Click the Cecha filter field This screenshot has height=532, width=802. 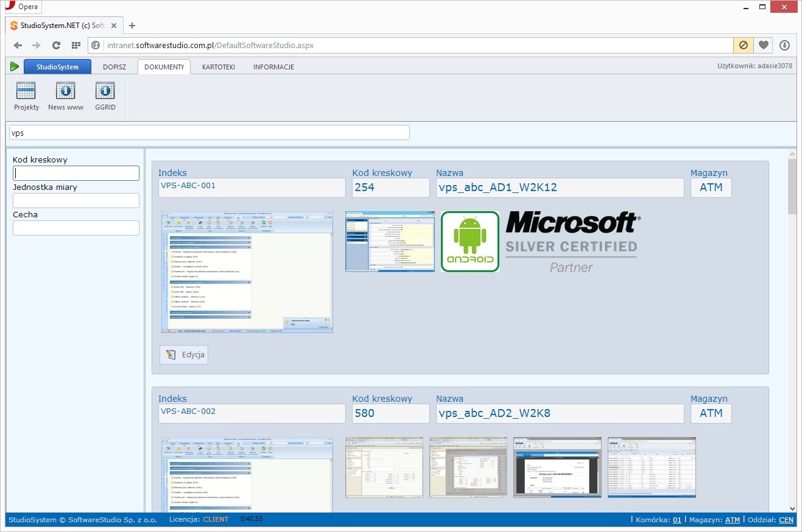(76, 228)
